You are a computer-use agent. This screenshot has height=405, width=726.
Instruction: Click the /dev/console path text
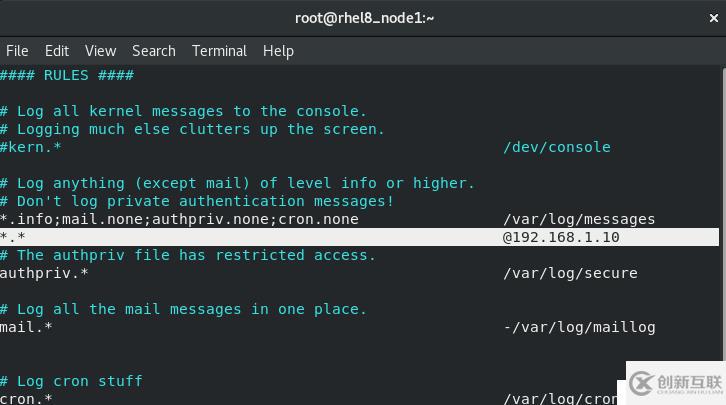557,147
